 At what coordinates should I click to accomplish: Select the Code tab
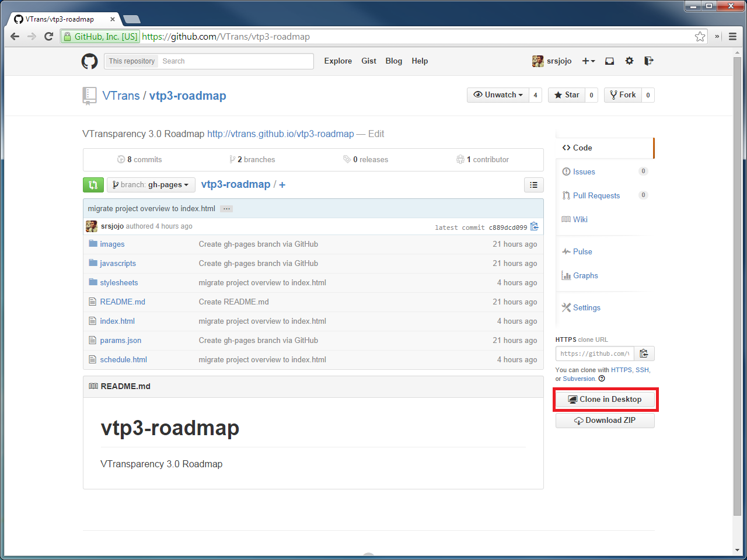(x=605, y=148)
